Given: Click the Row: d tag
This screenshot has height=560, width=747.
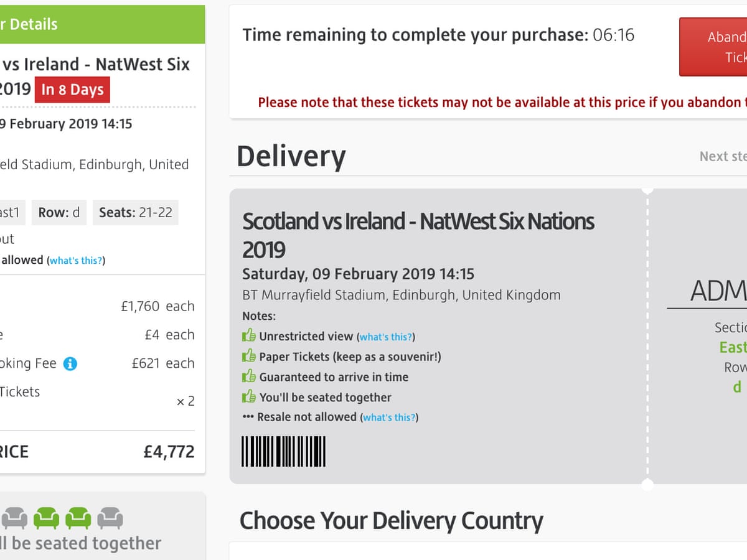Looking at the screenshot, I should click(x=59, y=212).
